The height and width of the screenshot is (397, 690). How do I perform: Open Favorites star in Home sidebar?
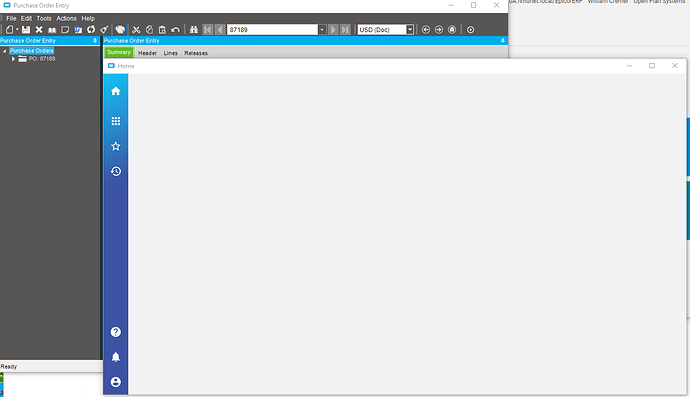point(116,146)
